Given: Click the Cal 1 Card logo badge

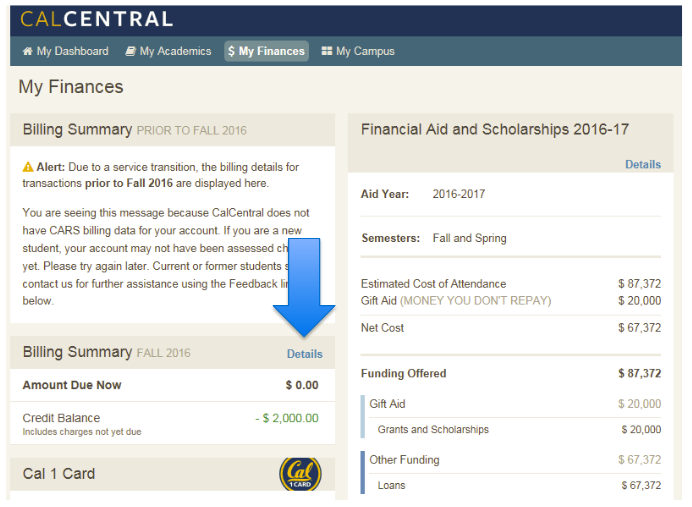Looking at the screenshot, I should pos(301,474).
